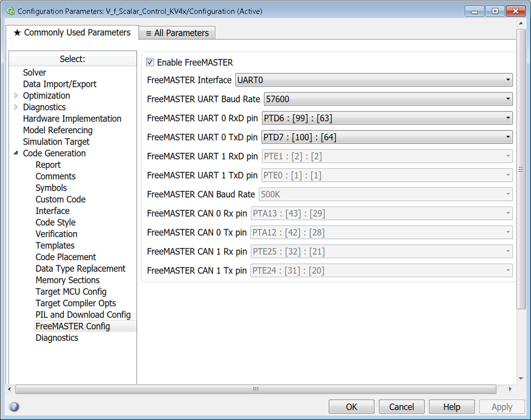Minimize the Configuration Parameters window
531x420 pixels.
475,11
